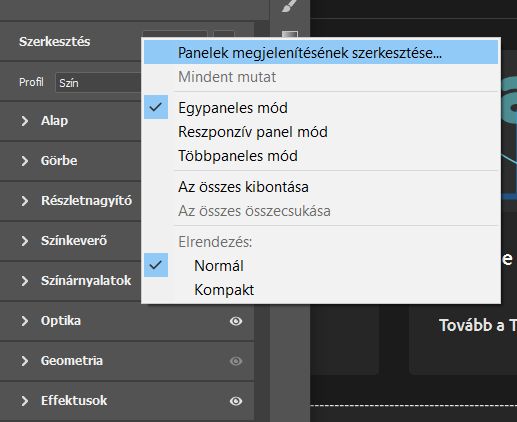Expand the Optika panel chevron
Screen dimensions: 517x422
coord(24,321)
